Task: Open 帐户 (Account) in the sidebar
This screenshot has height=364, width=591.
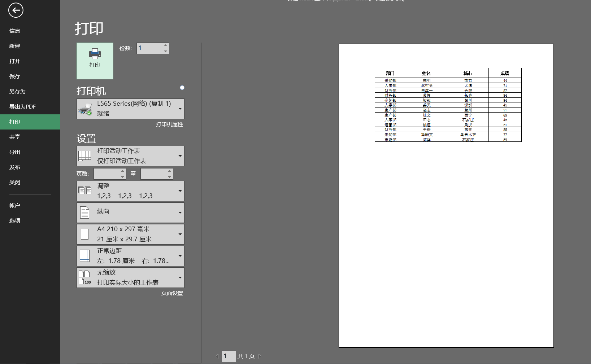Action: tap(30, 206)
